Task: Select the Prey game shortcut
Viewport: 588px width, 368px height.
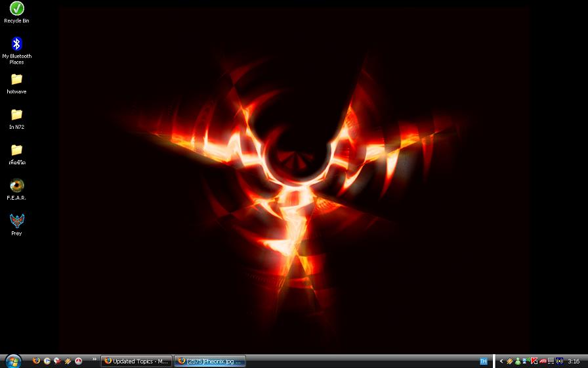Action: 16,225
